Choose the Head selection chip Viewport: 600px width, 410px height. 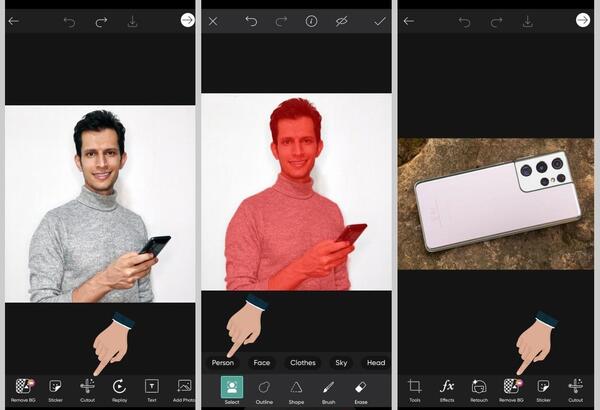(376, 363)
